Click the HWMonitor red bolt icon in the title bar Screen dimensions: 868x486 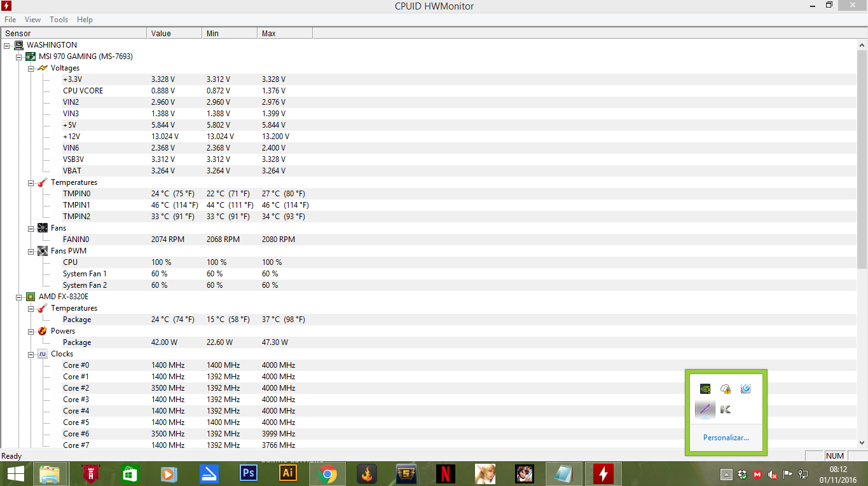click(7, 6)
